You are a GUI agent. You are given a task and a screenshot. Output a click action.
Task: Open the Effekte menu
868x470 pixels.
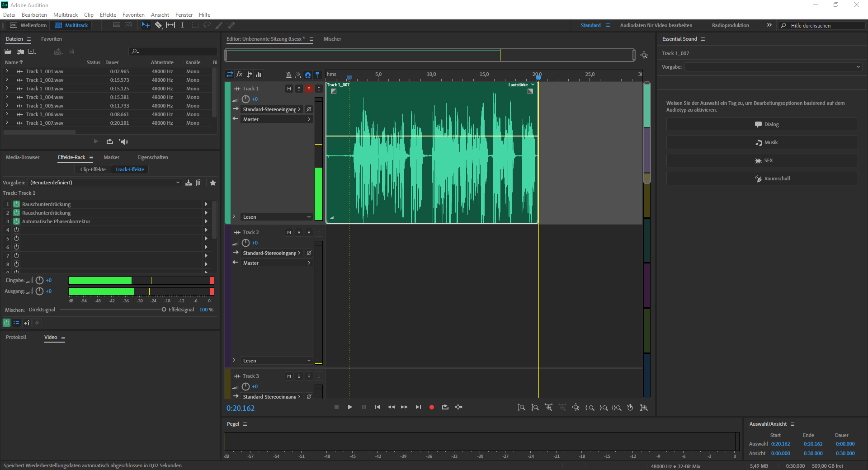pyautogui.click(x=108, y=15)
